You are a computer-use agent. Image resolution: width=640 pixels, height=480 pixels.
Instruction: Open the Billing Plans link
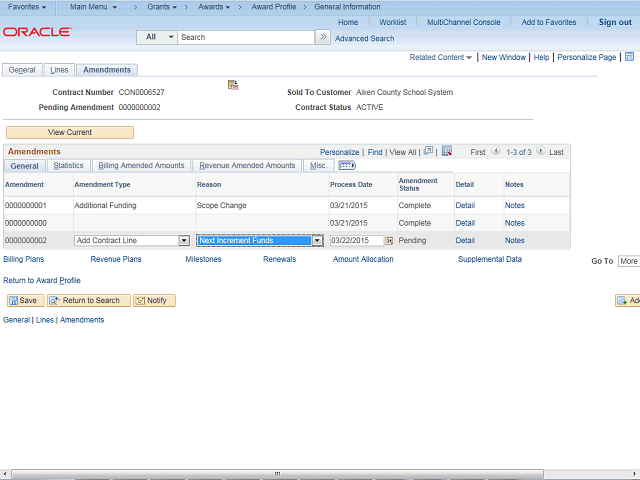coord(24,259)
